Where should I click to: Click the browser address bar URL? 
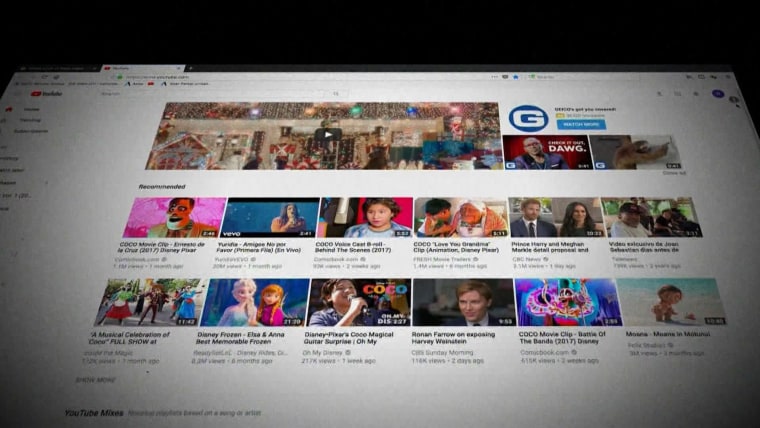(x=158, y=77)
